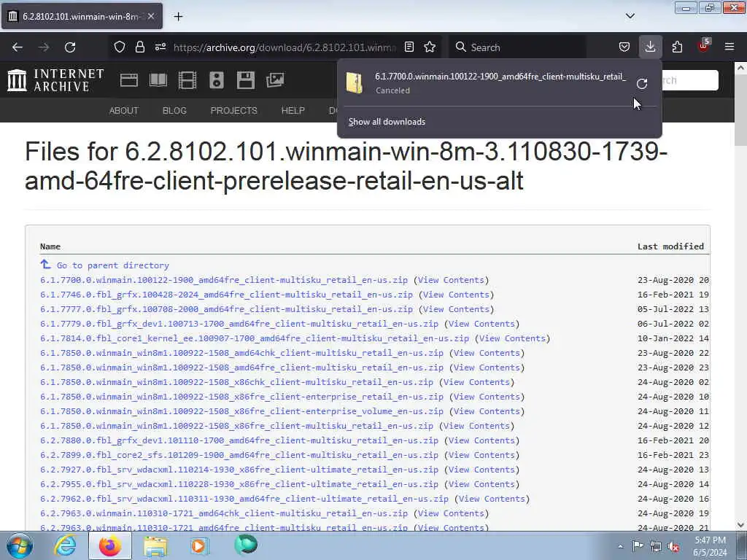Image resolution: width=747 pixels, height=560 pixels.
Task: Click the page vertical scrollbar thumb
Action: [x=740, y=110]
